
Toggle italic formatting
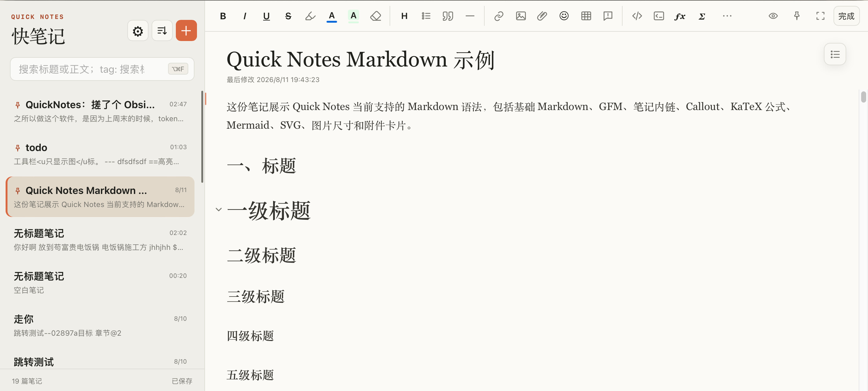click(x=244, y=16)
